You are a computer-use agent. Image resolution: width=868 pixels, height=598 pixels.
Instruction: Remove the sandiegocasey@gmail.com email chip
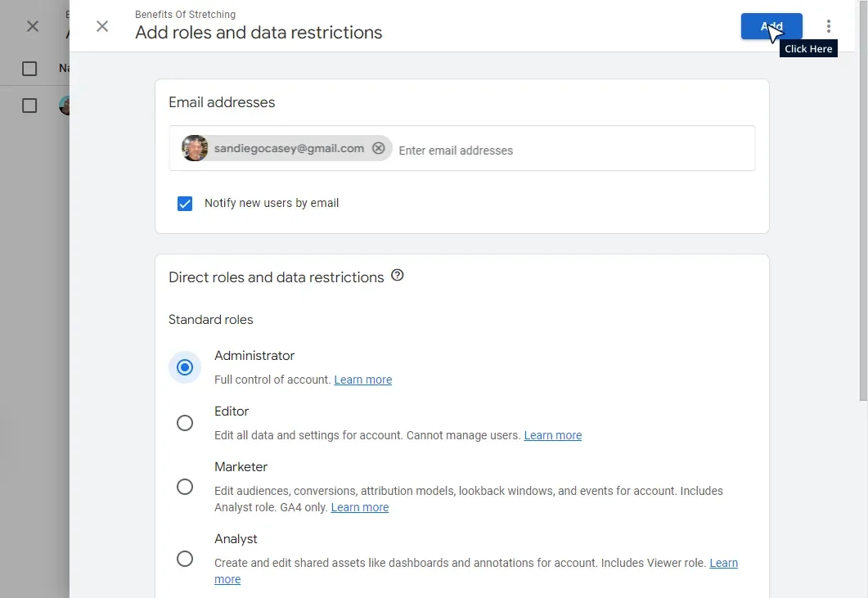pos(378,148)
